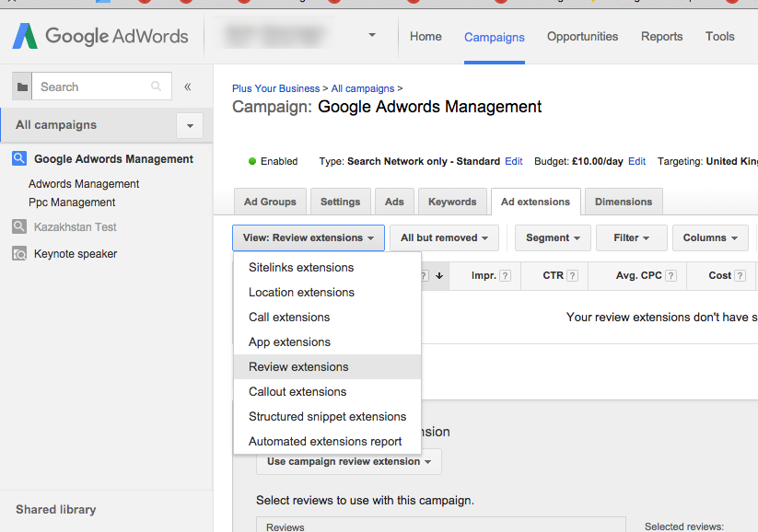Open View: Review extensions dropdown

point(308,237)
